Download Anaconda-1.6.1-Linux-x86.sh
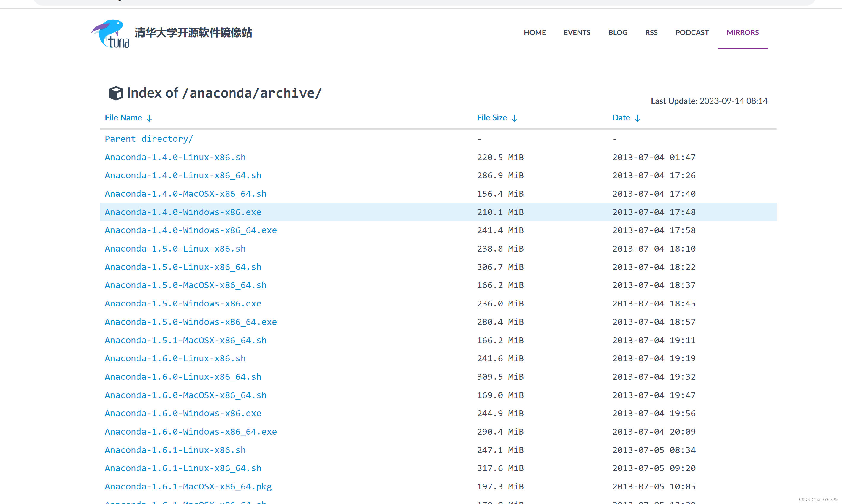The image size is (842, 504). click(x=175, y=450)
